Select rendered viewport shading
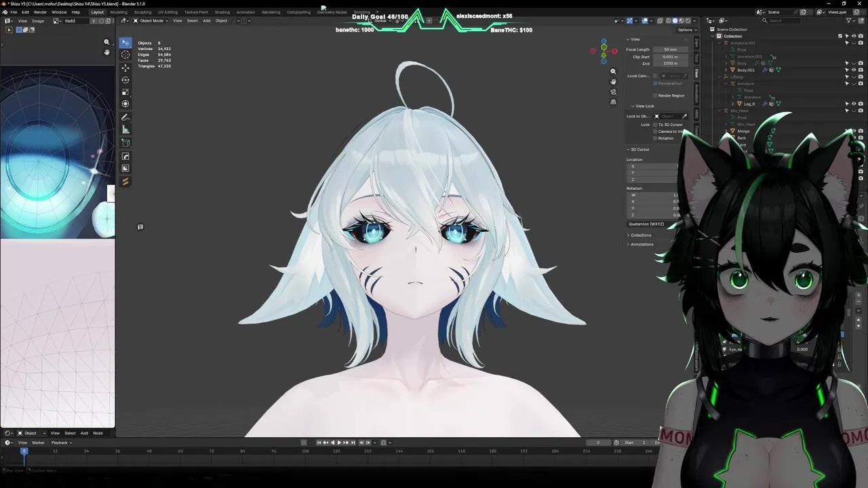Screen dimensions: 868x488 (x=688, y=20)
